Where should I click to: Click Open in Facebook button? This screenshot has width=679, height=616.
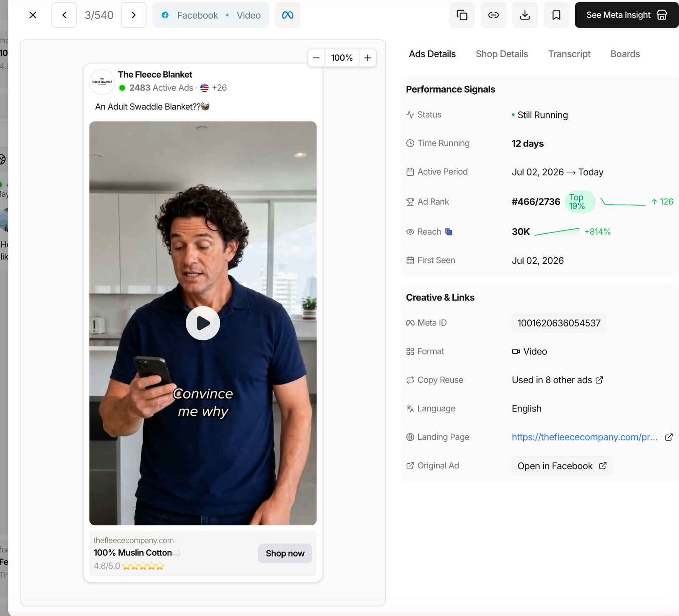[562, 466]
